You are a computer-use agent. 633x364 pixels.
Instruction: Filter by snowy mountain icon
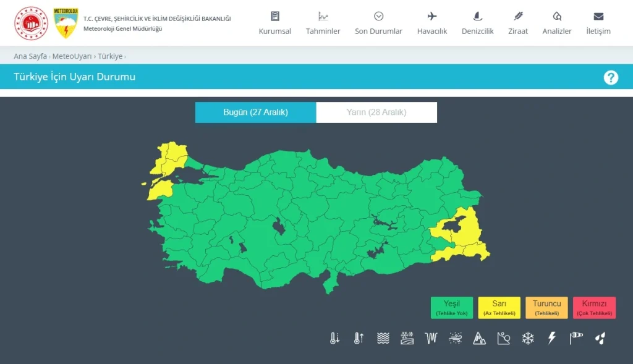point(479,338)
